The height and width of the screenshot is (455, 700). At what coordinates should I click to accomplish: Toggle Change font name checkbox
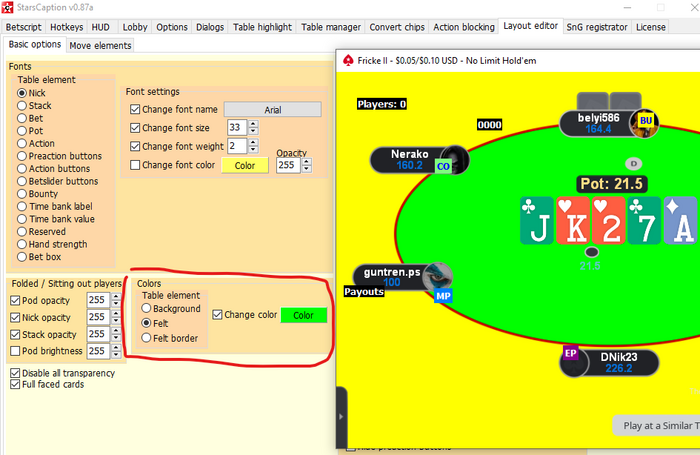click(x=135, y=109)
